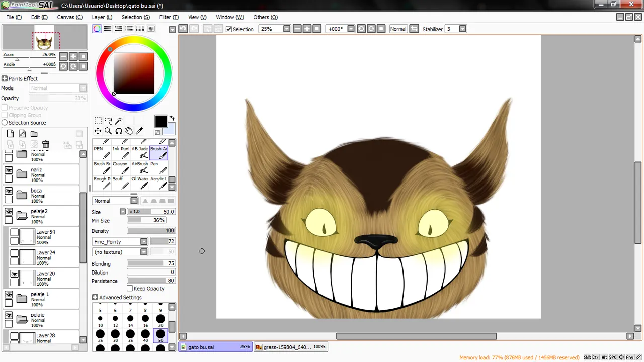Switch to the gato bu.sai document tab
This screenshot has height=362, width=644.
point(215,347)
